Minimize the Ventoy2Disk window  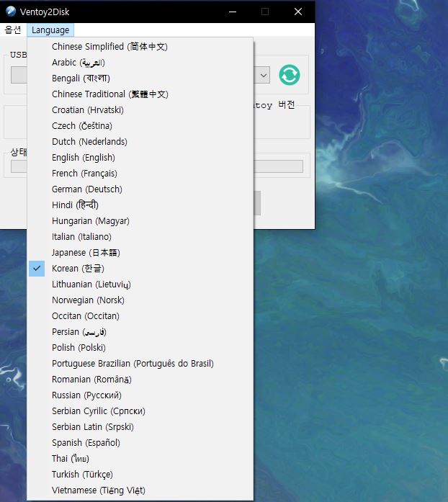pos(233,12)
